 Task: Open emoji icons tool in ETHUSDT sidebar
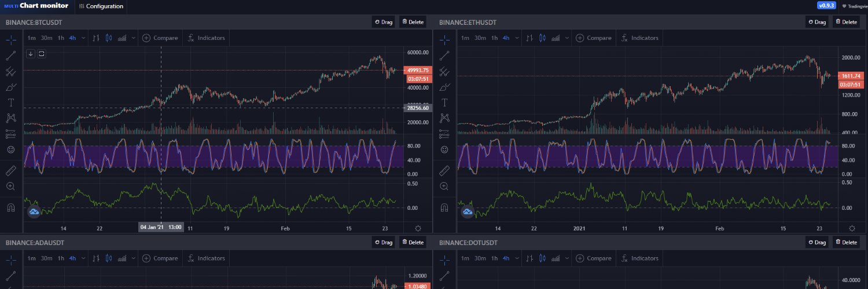(x=444, y=149)
